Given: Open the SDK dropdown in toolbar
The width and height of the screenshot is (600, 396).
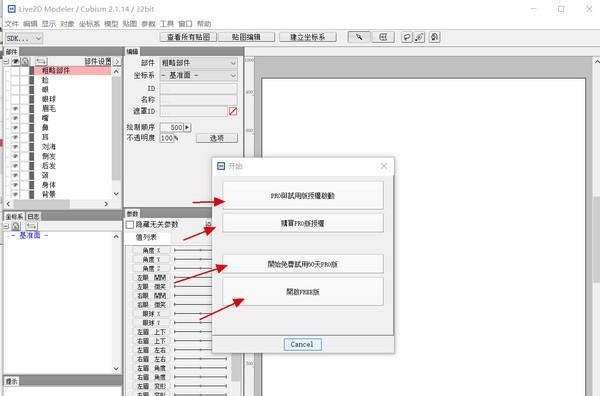Looking at the screenshot, I should (x=24, y=38).
